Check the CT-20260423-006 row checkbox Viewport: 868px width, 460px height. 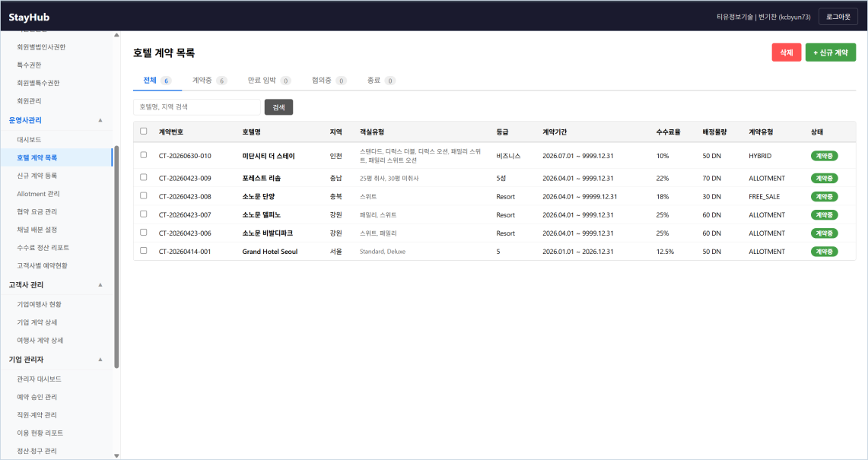pyautogui.click(x=143, y=232)
